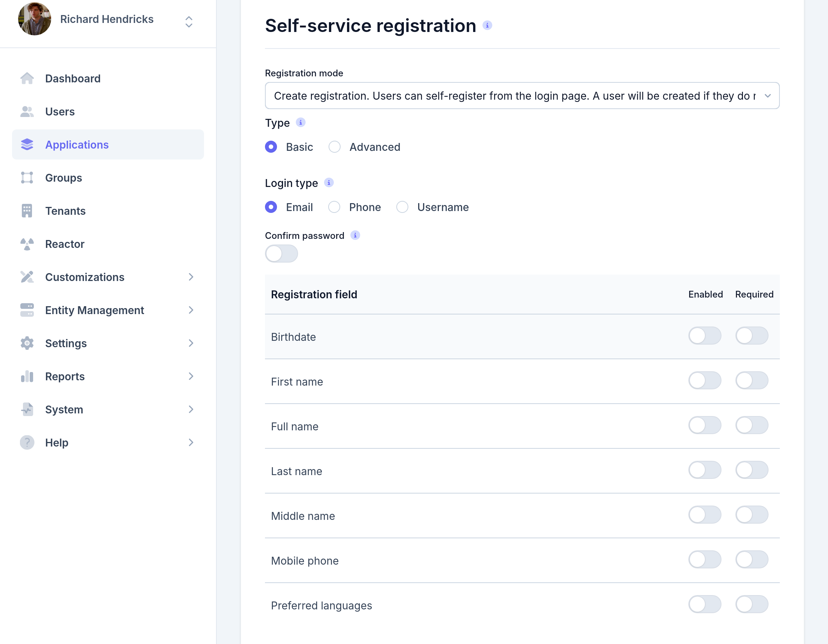The image size is (828, 644).
Task: Go to the Groups menu item
Action: click(108, 178)
